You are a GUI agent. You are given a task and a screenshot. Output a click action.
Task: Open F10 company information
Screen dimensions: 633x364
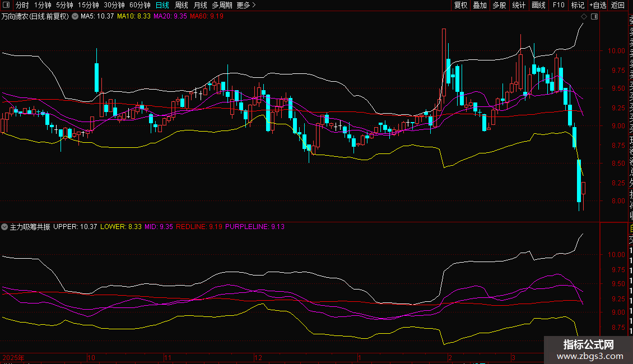[x=558, y=5]
